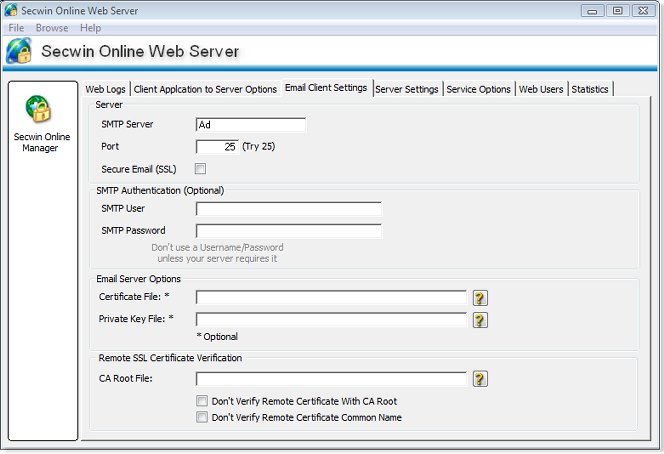Enable the Secure Email (SSL) checkbox
This screenshot has height=454, width=664.
coord(201,169)
